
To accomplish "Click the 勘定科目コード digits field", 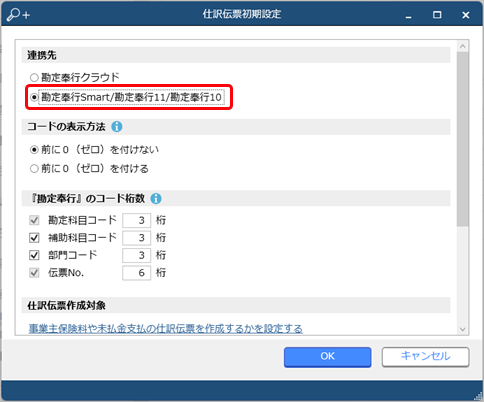I will click(x=136, y=220).
